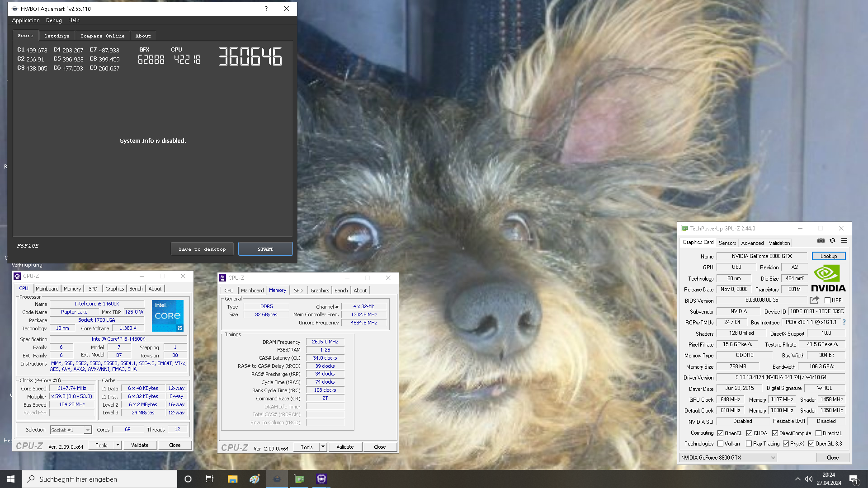The image size is (868, 488).
Task: Click the START benchmark button
Action: [265, 249]
